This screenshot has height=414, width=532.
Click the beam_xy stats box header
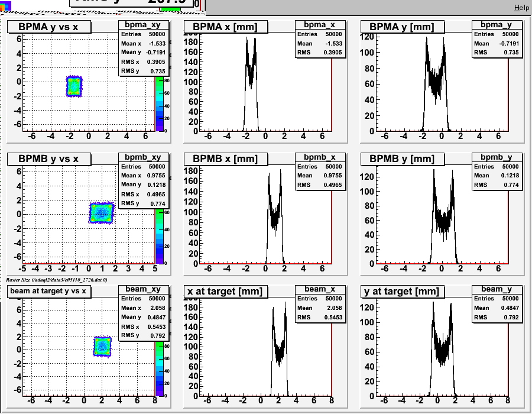pyautogui.click(x=144, y=289)
